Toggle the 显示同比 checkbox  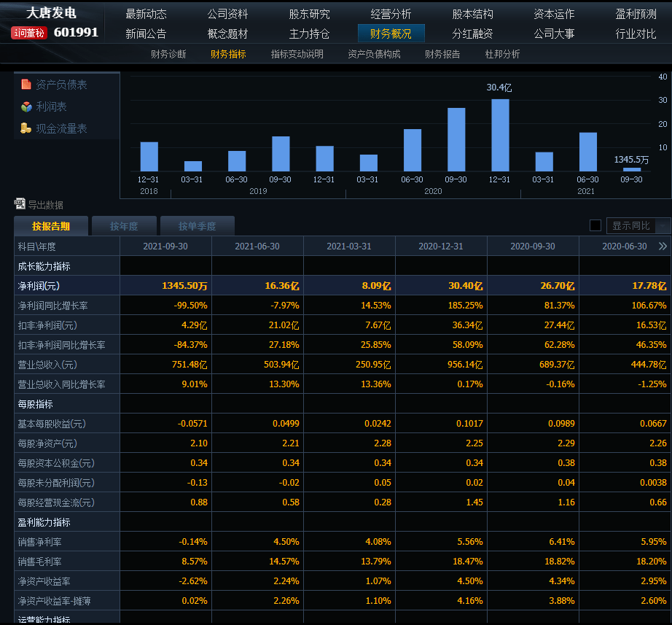click(x=595, y=225)
